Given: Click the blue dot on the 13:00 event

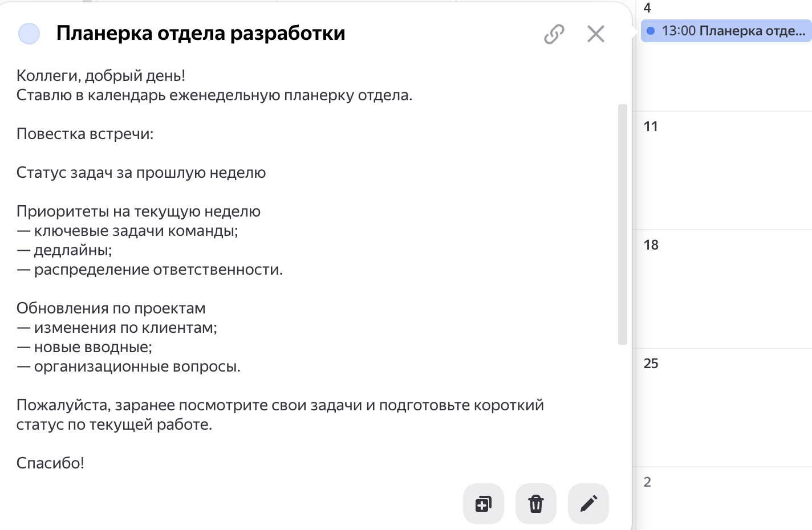Looking at the screenshot, I should pos(651,31).
